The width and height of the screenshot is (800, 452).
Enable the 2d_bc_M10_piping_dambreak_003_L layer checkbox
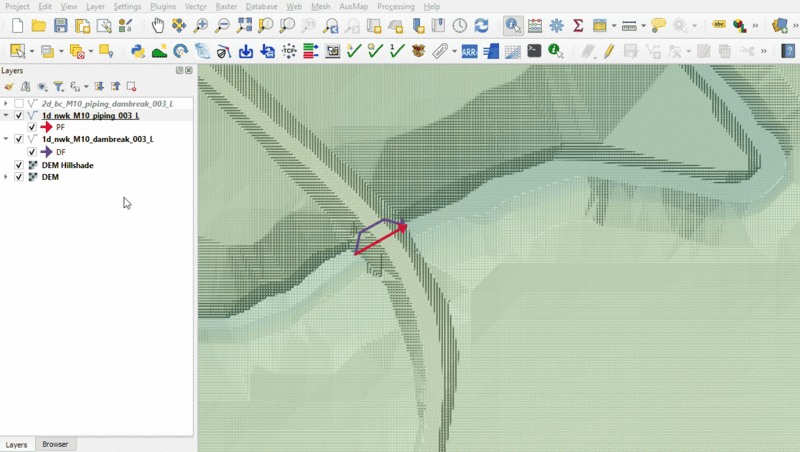click(19, 104)
